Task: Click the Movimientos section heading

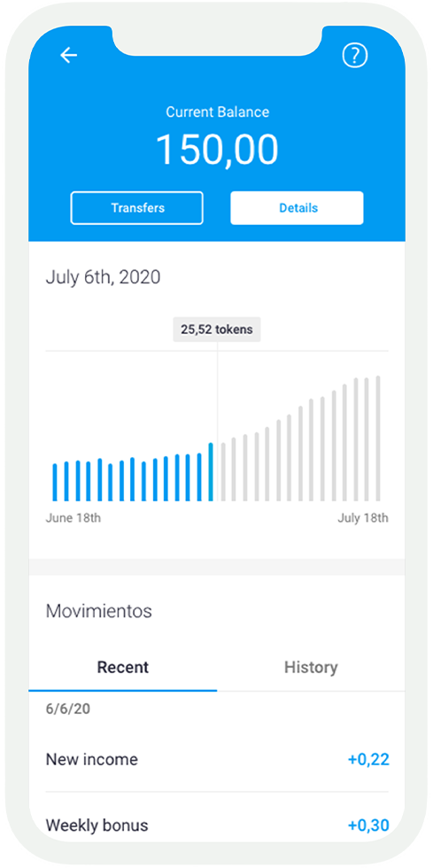Action: point(98,611)
